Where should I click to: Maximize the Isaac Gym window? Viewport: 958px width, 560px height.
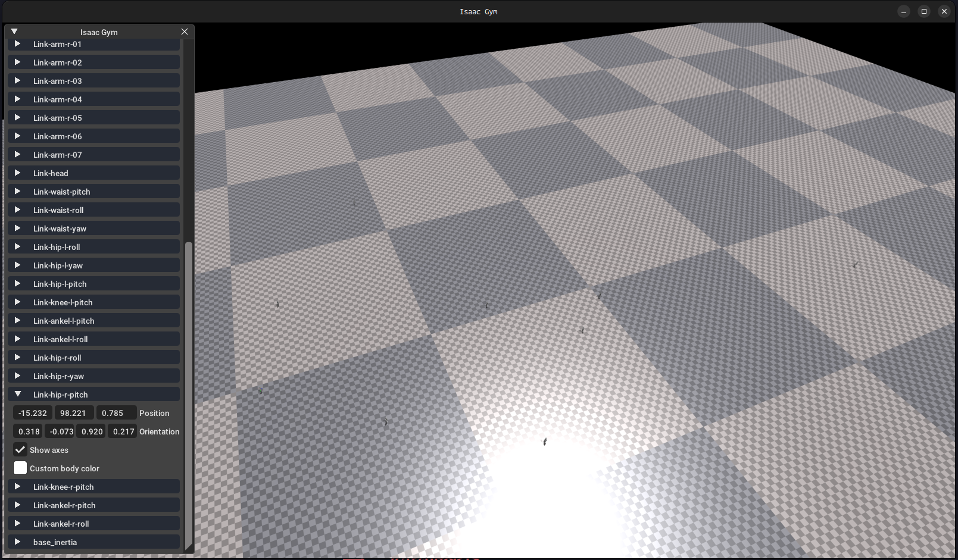(x=924, y=11)
